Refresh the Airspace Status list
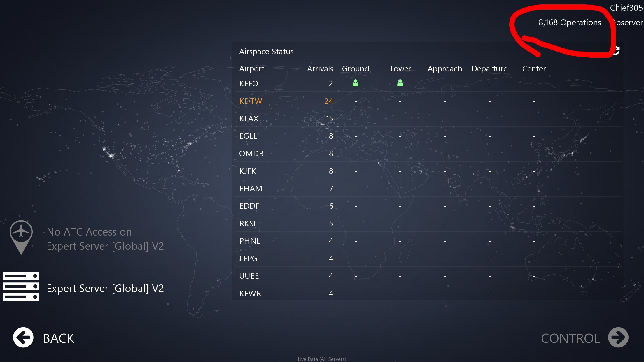 [x=616, y=51]
